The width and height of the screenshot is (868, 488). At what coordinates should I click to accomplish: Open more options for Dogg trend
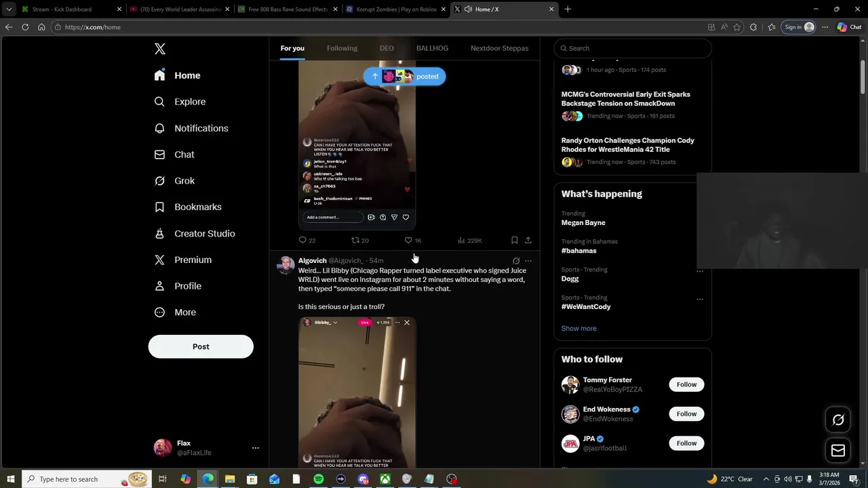(700, 271)
